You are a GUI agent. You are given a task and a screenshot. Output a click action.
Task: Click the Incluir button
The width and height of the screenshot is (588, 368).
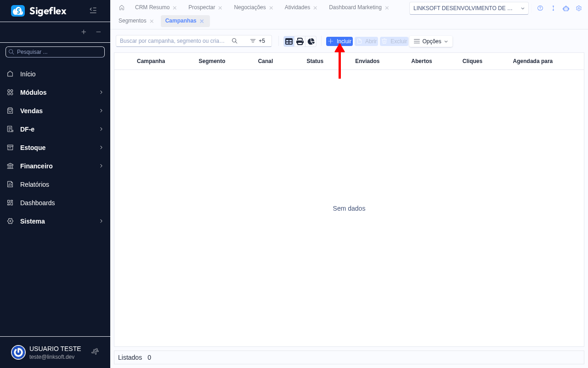pyautogui.click(x=339, y=41)
